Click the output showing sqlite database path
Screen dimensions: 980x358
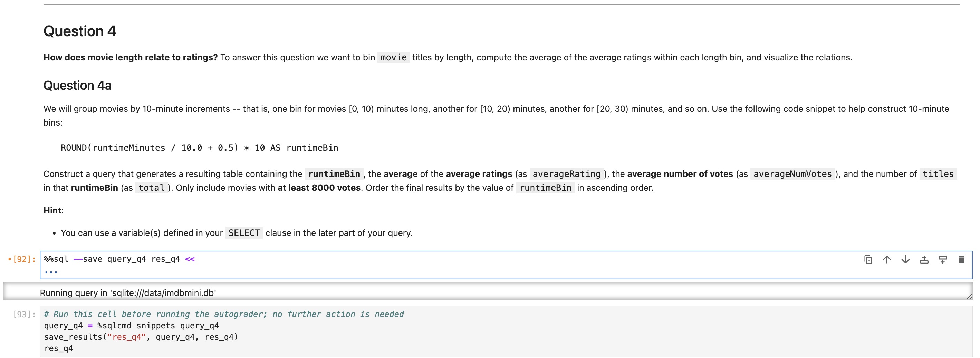(x=128, y=292)
